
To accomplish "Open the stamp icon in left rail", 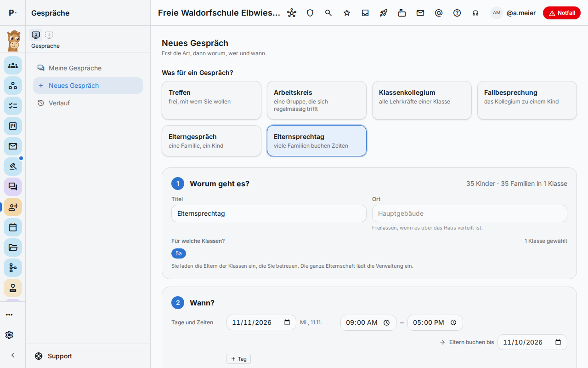I will (x=13, y=288).
